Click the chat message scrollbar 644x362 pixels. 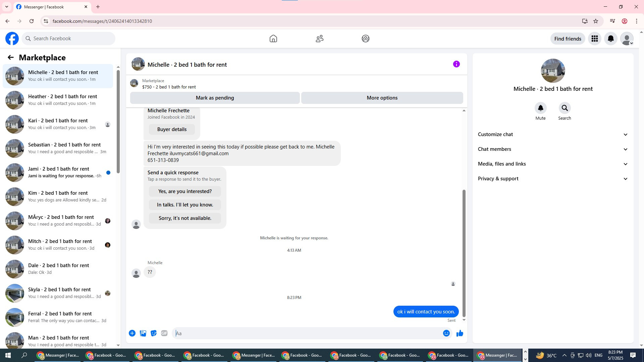(464, 251)
